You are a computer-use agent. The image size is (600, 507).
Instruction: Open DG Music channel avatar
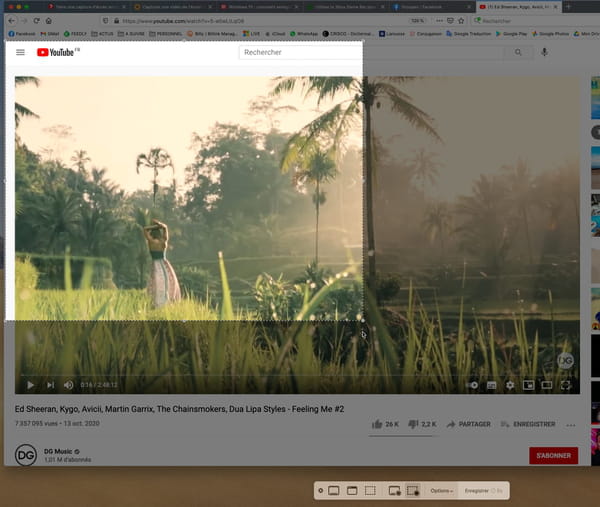26,455
